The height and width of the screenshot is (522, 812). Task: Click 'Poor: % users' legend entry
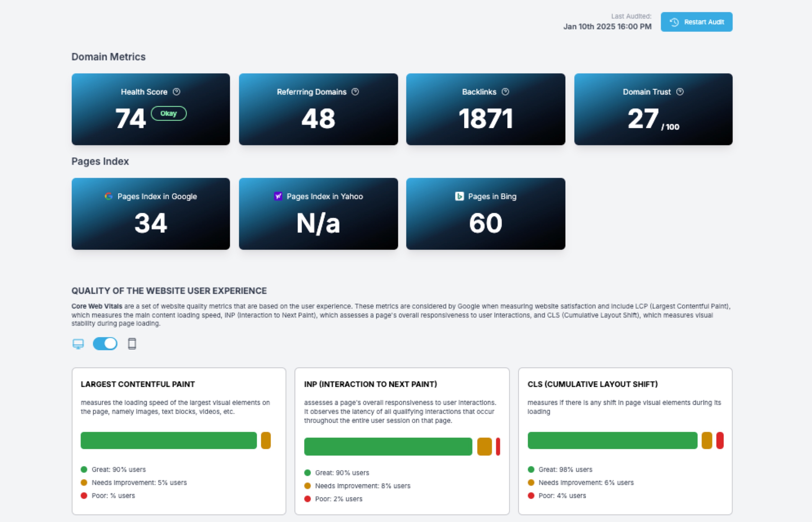113,496
